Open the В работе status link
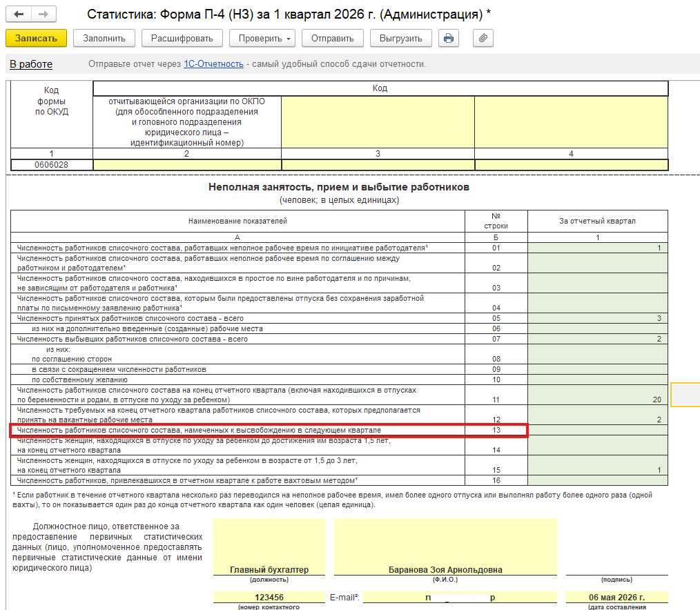700x610 pixels. (x=31, y=64)
